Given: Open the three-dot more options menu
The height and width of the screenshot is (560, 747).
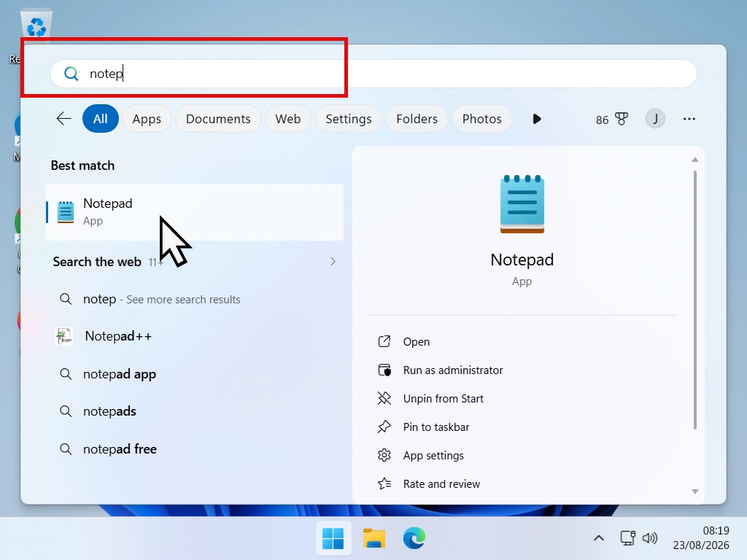Looking at the screenshot, I should (689, 119).
